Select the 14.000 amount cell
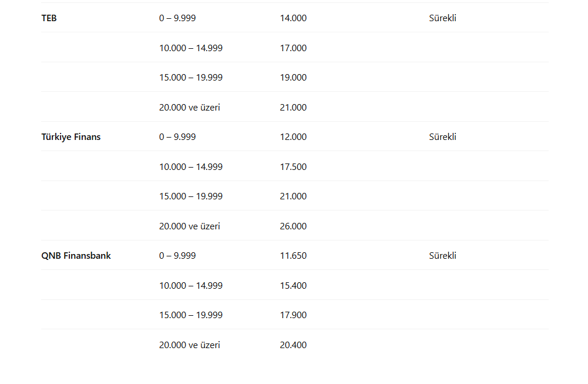 [293, 18]
